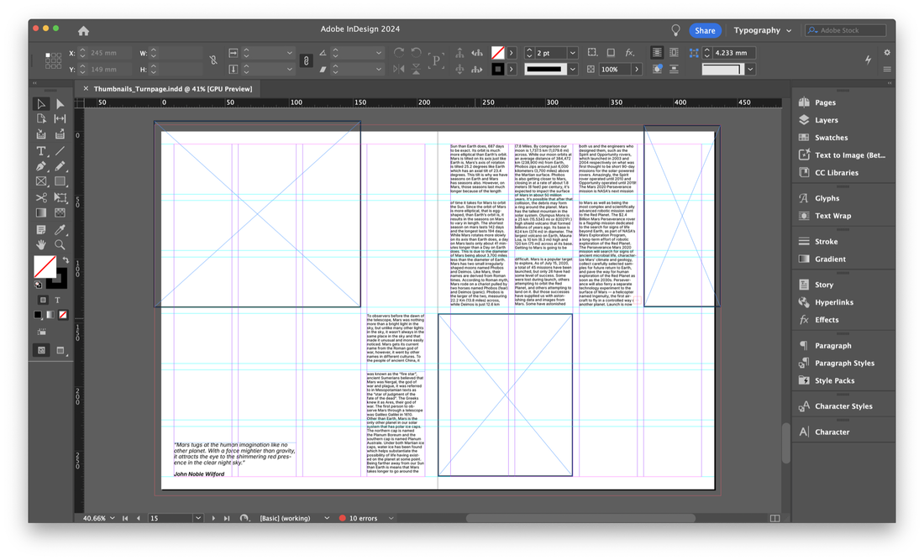Select the Rectangle Frame tool

[41, 181]
